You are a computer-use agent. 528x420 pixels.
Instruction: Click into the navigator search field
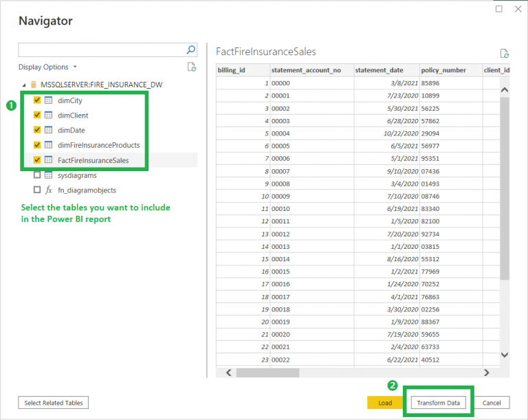point(102,50)
